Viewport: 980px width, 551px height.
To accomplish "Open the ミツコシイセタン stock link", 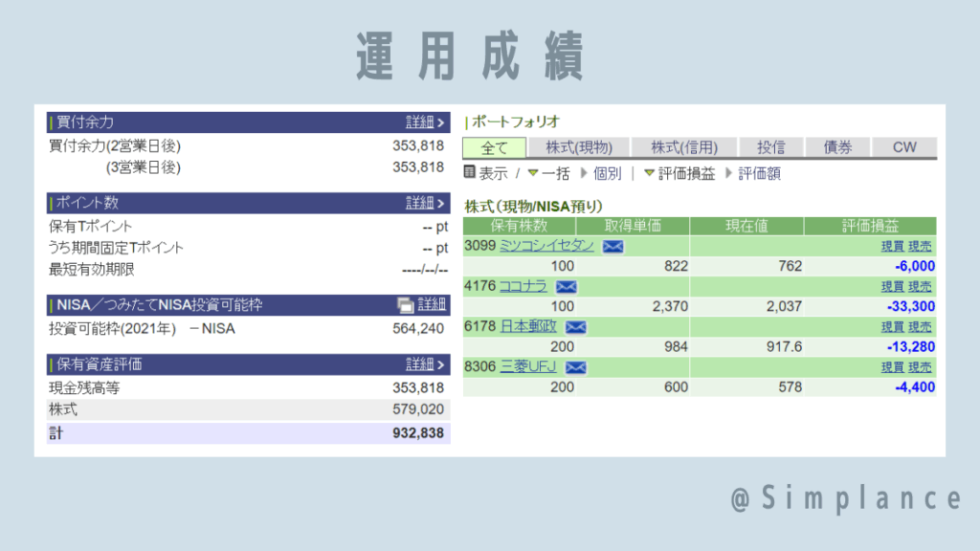I will tap(546, 246).
